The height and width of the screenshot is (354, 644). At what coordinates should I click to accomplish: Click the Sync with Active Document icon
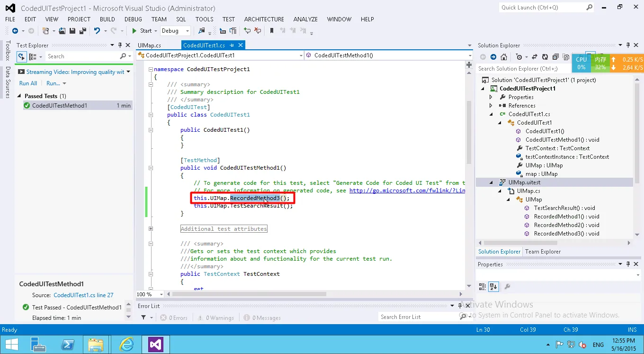tap(534, 57)
